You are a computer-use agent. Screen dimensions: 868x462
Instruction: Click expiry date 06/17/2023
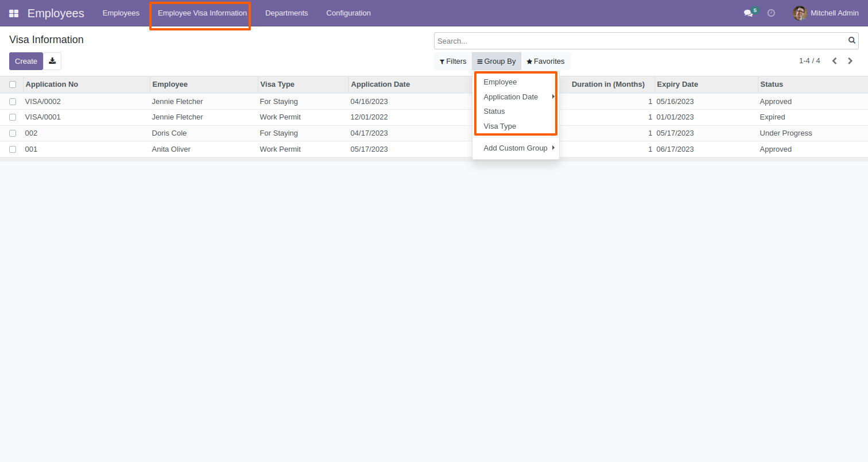(675, 149)
